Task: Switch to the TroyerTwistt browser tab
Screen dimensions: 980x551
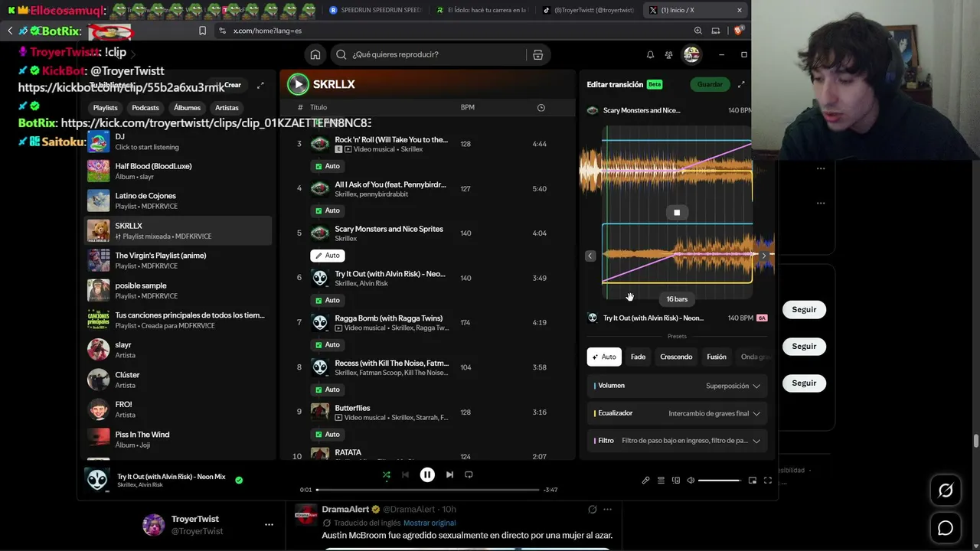Action: pyautogui.click(x=587, y=11)
